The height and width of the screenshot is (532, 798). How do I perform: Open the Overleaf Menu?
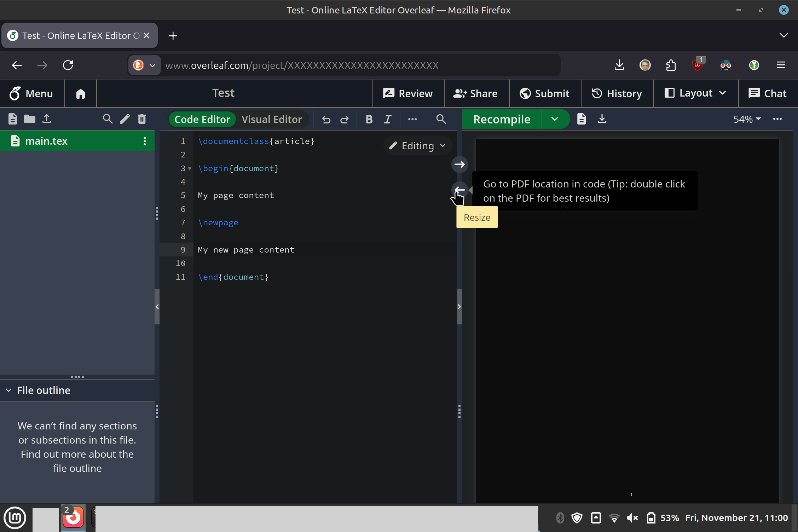click(x=32, y=93)
